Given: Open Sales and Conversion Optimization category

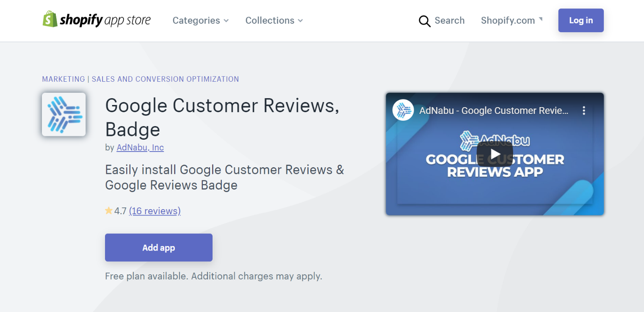Looking at the screenshot, I should coord(165,79).
